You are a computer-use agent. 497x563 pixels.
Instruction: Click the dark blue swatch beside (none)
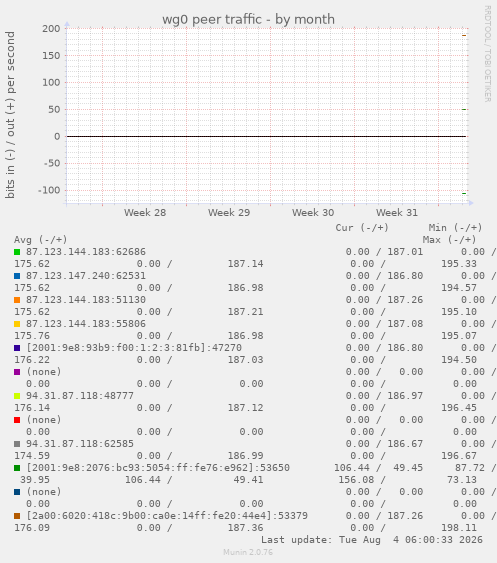point(17,492)
